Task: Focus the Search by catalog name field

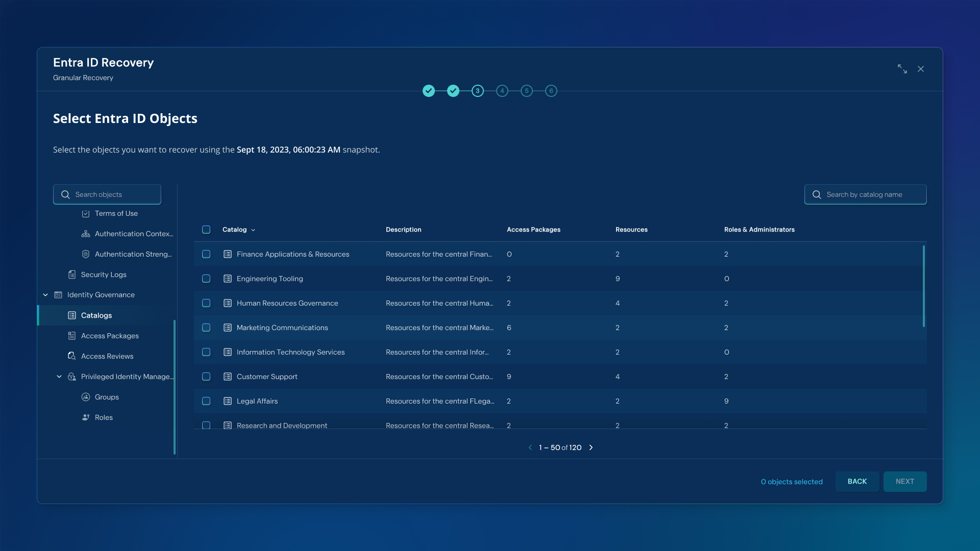Action: coord(866,195)
